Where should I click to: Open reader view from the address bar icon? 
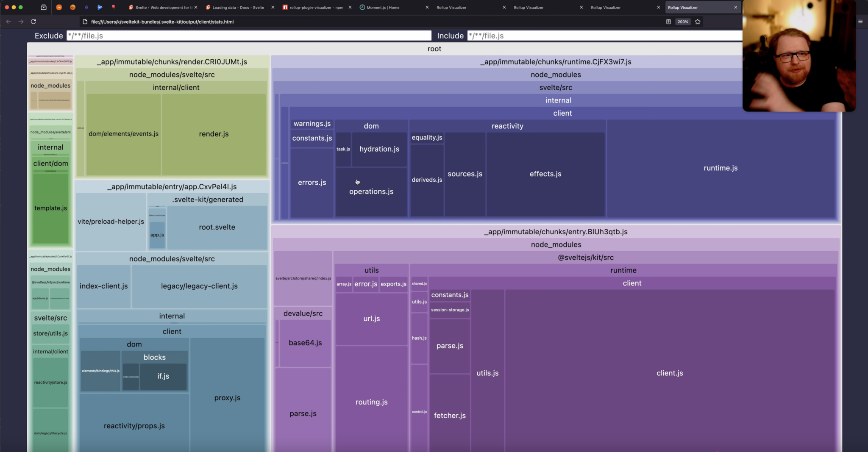tap(668, 22)
